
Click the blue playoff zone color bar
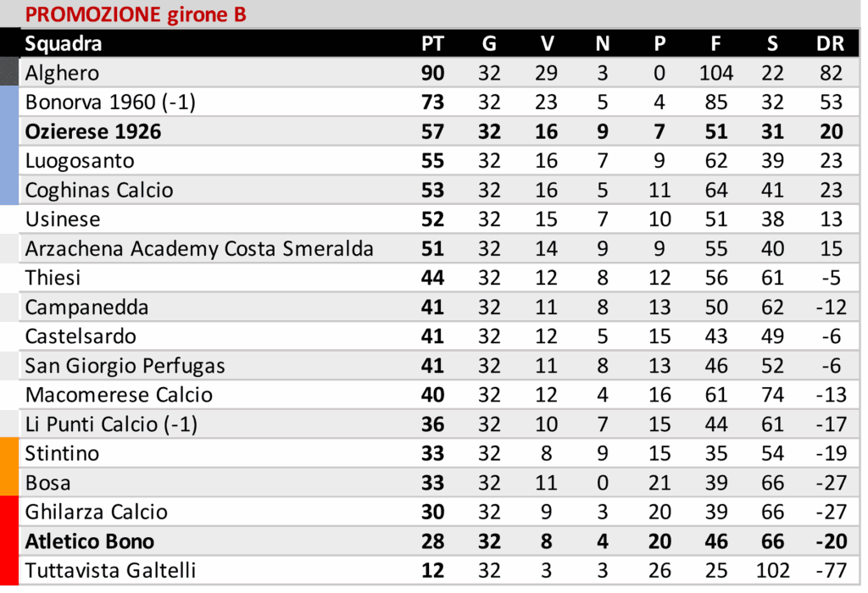click(8, 146)
